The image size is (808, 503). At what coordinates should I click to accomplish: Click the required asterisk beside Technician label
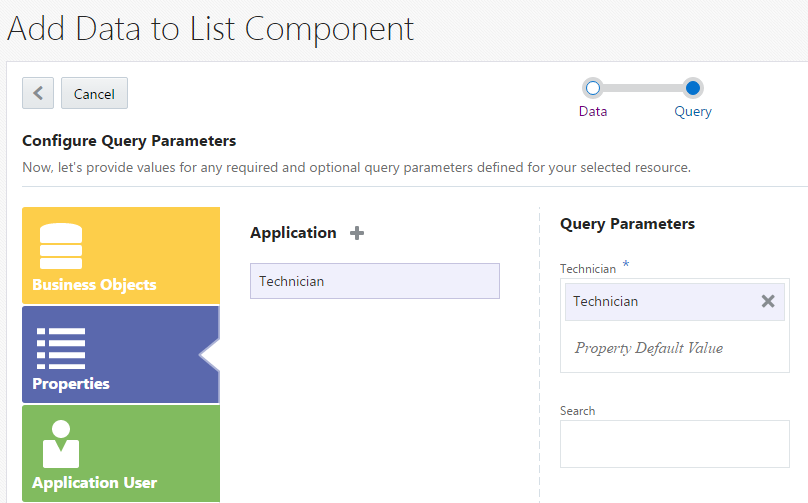pos(626,264)
